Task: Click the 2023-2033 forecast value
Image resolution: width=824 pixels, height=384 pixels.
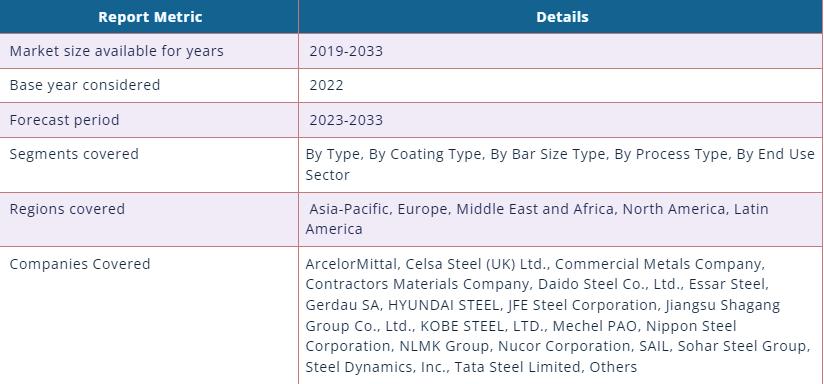Action: (x=346, y=120)
